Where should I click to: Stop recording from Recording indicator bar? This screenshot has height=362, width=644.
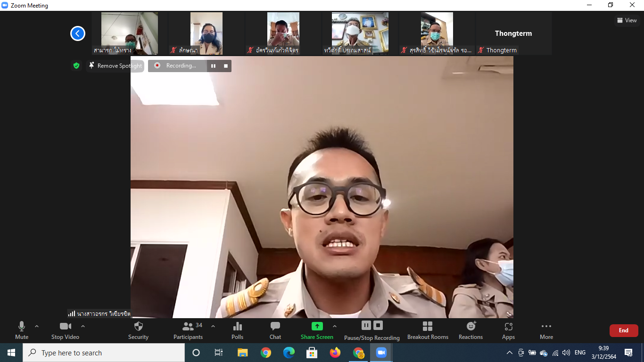226,66
